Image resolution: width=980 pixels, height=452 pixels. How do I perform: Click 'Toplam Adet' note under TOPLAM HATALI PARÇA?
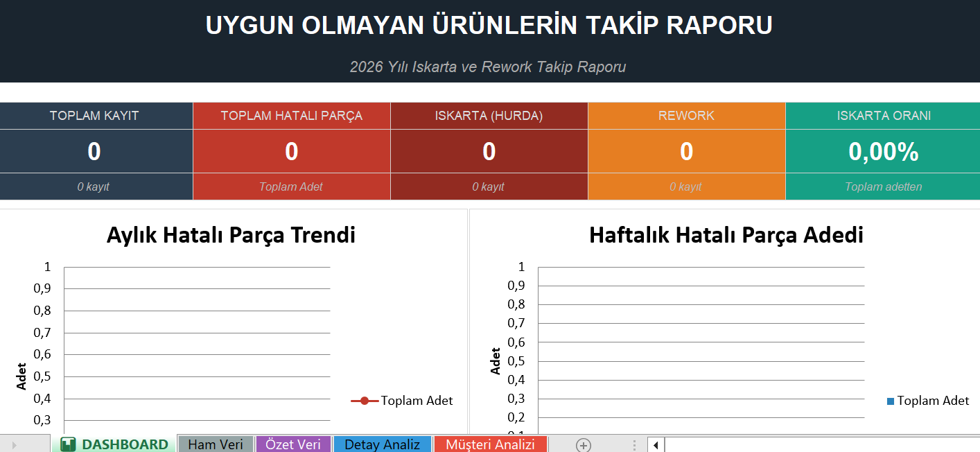tap(292, 186)
